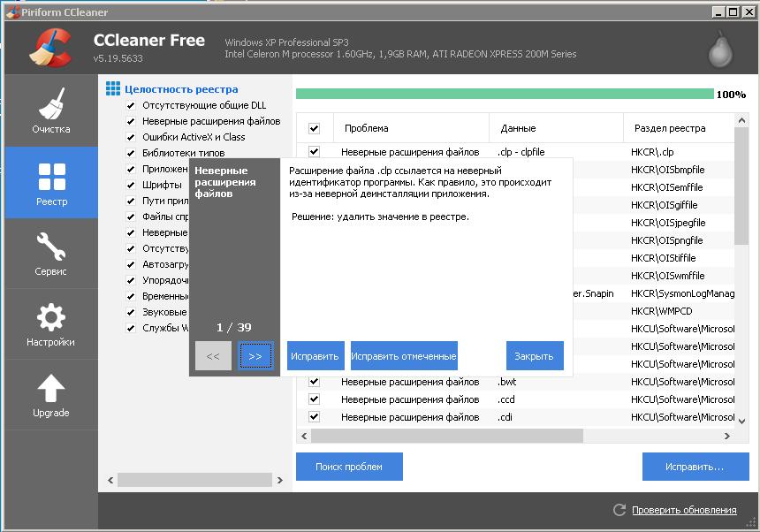This screenshot has height=532, width=760.
Task: Click the Целостность реестра heading
Action: point(181,89)
